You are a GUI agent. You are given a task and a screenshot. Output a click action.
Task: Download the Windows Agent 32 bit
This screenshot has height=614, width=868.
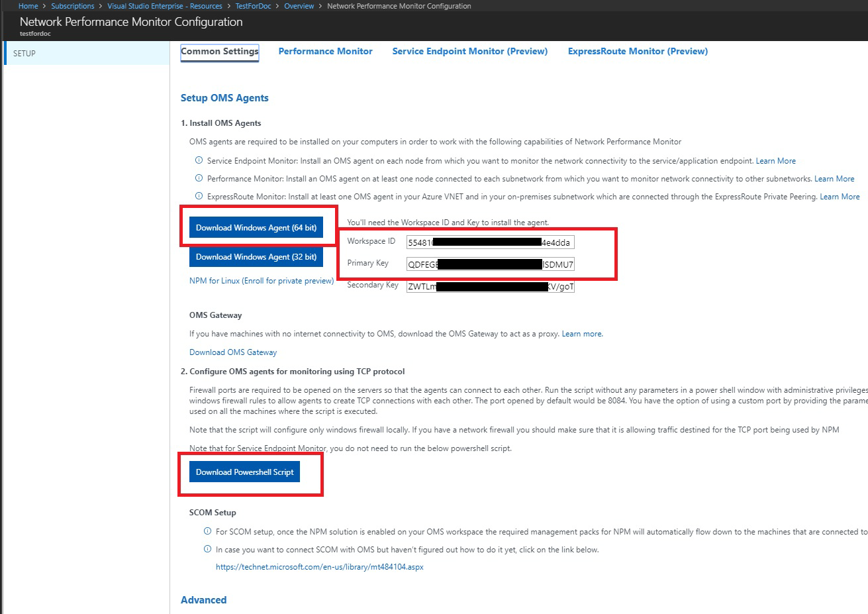[x=256, y=257]
